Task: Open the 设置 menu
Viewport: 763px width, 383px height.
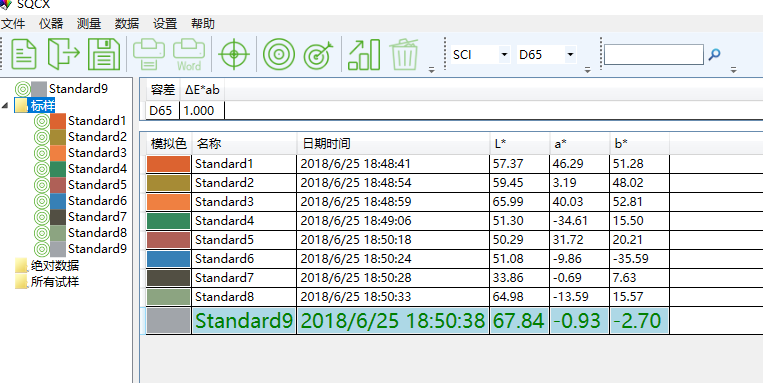Action: [165, 24]
